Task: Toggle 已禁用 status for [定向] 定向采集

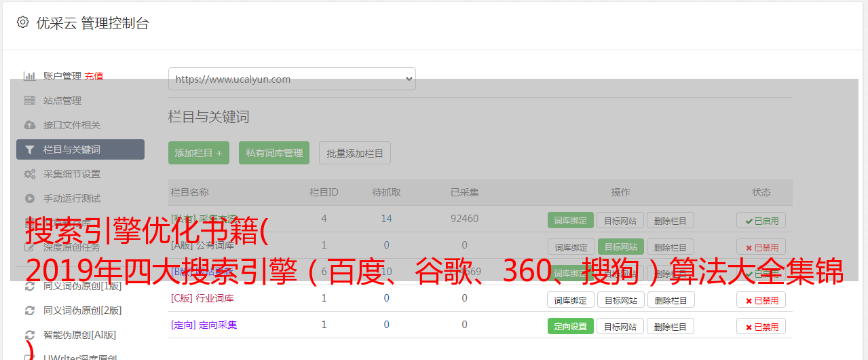Action: tap(761, 326)
